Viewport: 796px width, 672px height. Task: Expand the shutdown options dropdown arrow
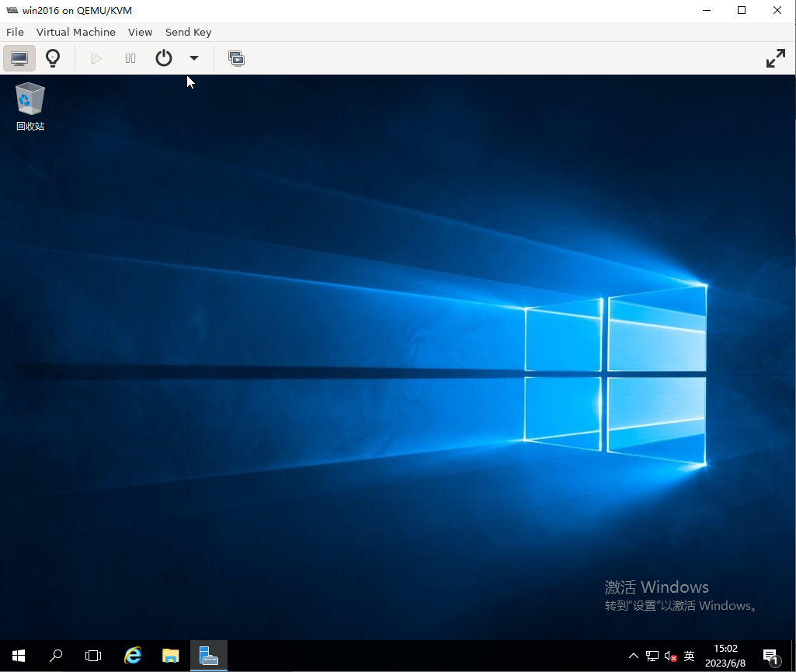pyautogui.click(x=194, y=58)
